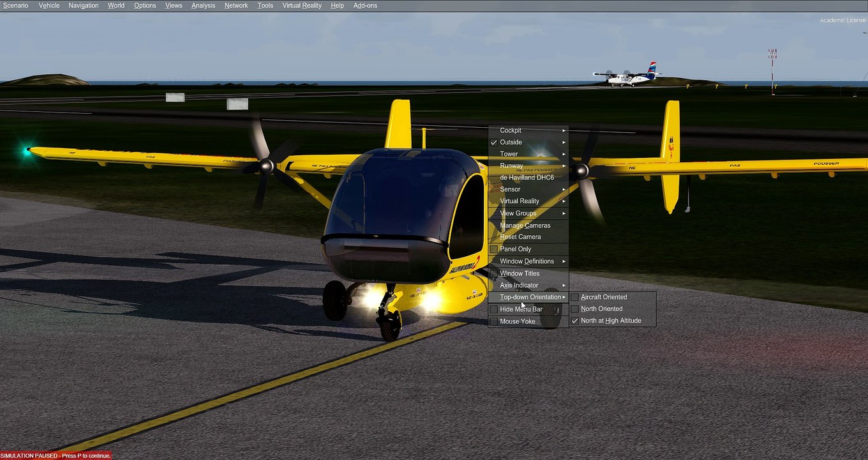
Task: Open the Views menu
Action: [x=174, y=5]
